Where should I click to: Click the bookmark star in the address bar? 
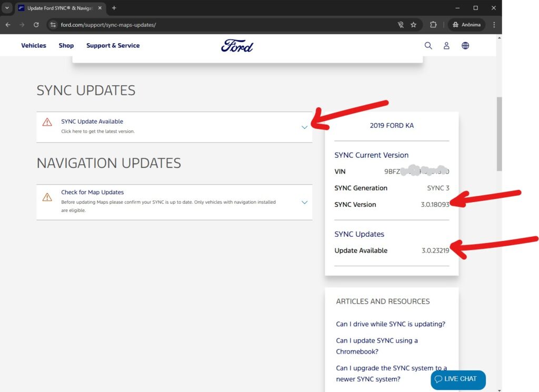pos(414,24)
